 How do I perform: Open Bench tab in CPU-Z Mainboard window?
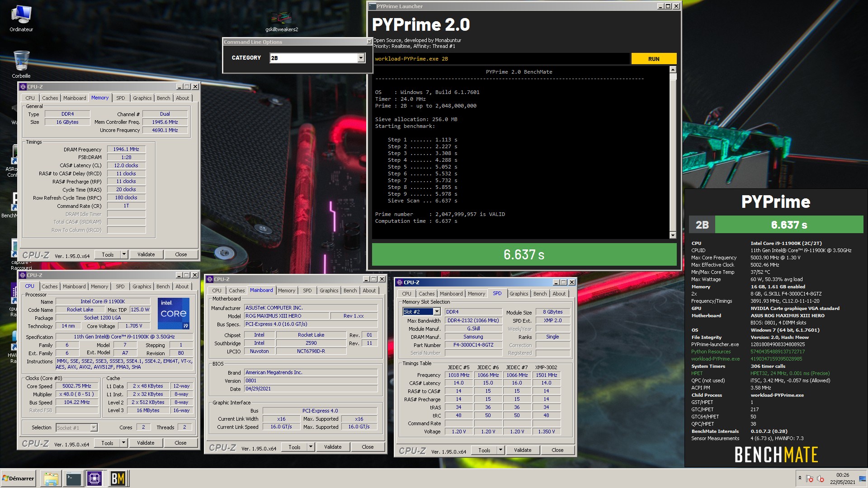(350, 291)
